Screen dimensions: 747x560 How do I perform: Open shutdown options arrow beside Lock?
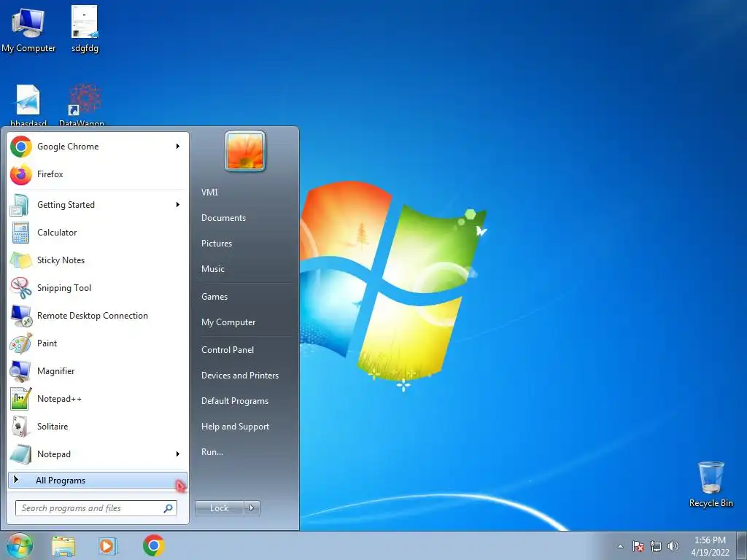[x=252, y=508]
